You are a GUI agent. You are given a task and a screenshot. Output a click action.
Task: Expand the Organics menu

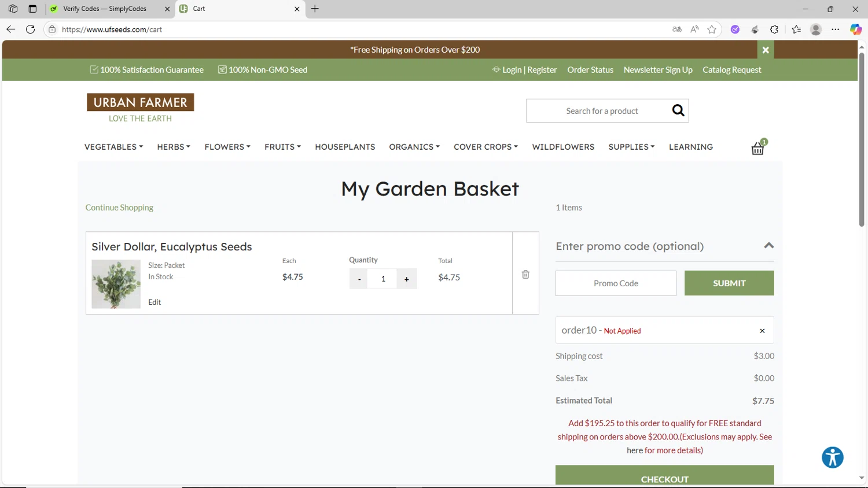414,147
